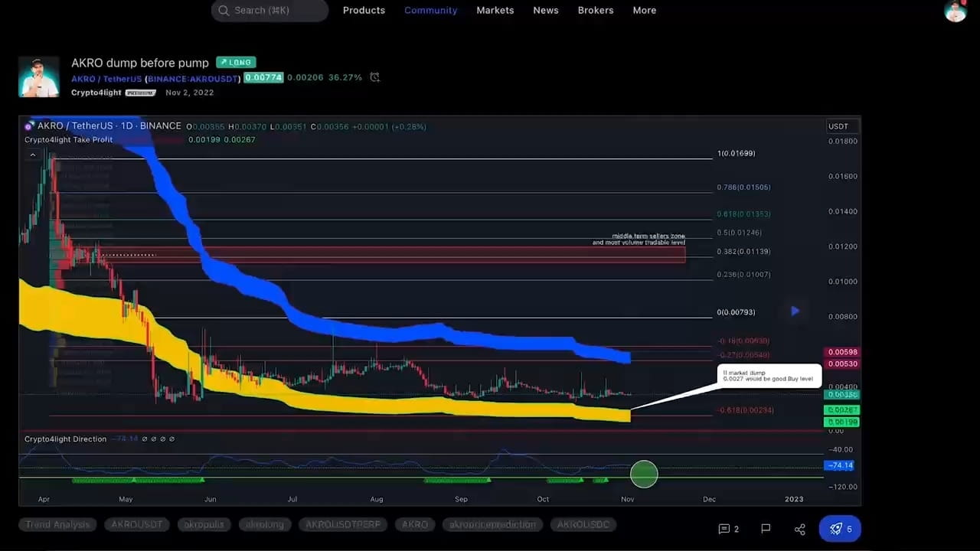The height and width of the screenshot is (551, 980).
Task: Click the Trend Analysis tag
Action: [x=57, y=524]
